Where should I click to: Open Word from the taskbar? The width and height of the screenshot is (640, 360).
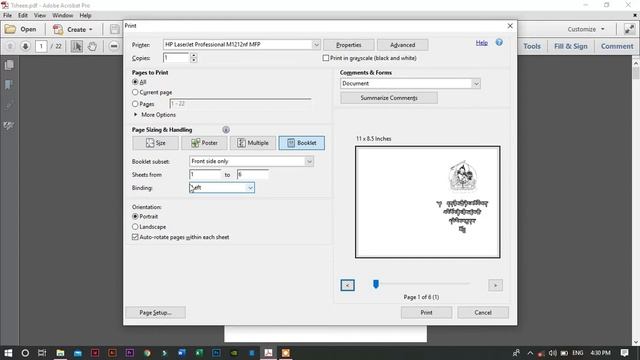182,353
